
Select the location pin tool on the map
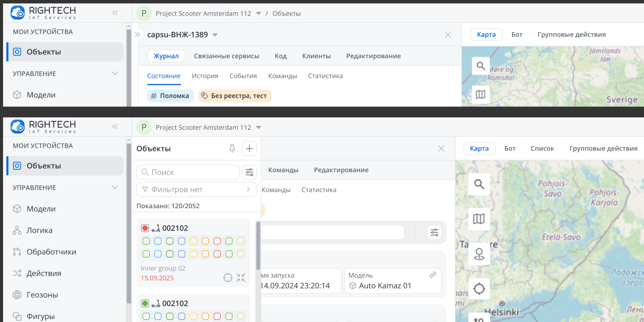coord(479,254)
